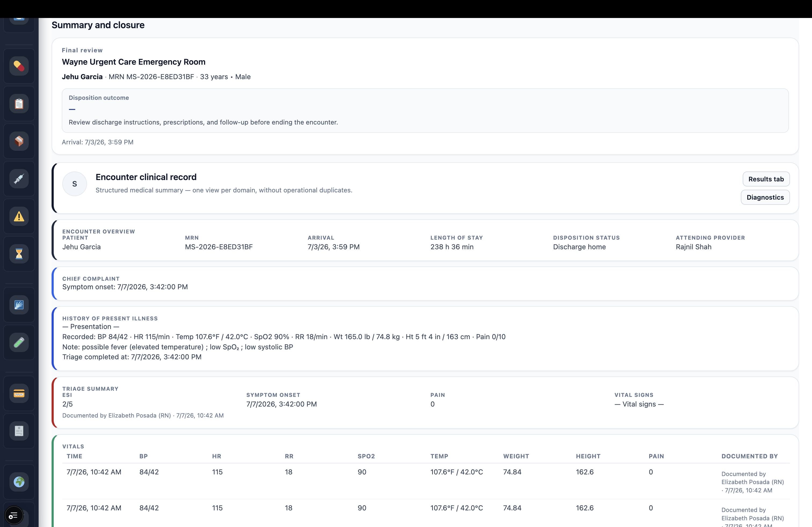The width and height of the screenshot is (812, 527).
Task: Click the possible fever note line
Action: [177, 347]
